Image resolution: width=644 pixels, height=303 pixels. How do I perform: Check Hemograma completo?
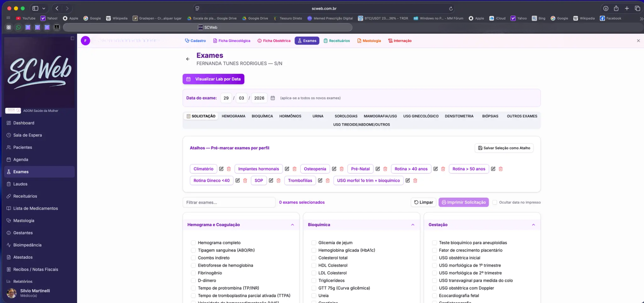click(193, 243)
